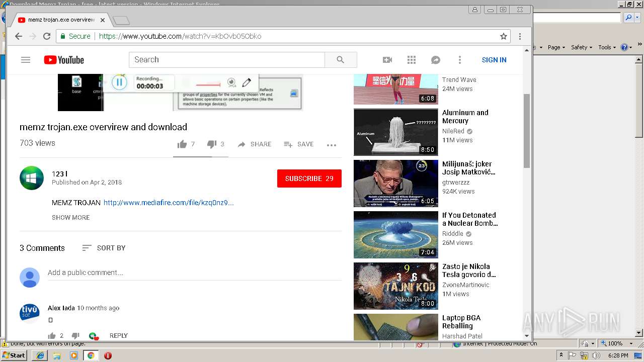
Task: Reload the page in Chrome
Action: pyautogui.click(x=47, y=36)
